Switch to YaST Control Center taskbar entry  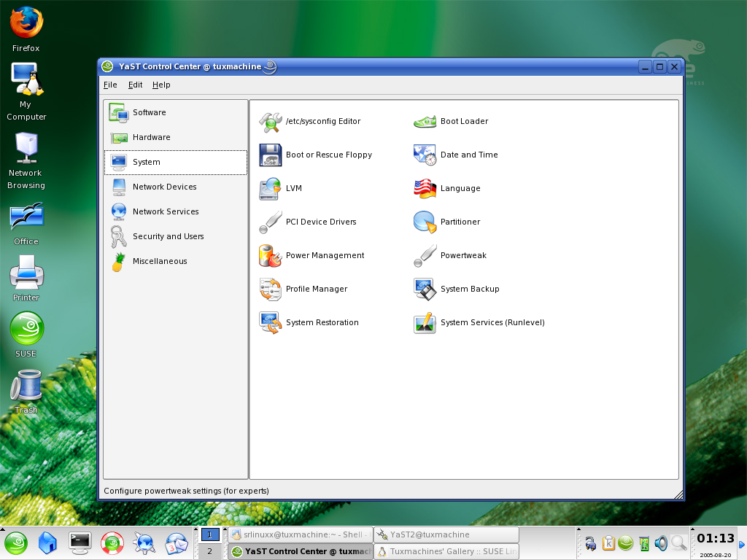click(300, 551)
